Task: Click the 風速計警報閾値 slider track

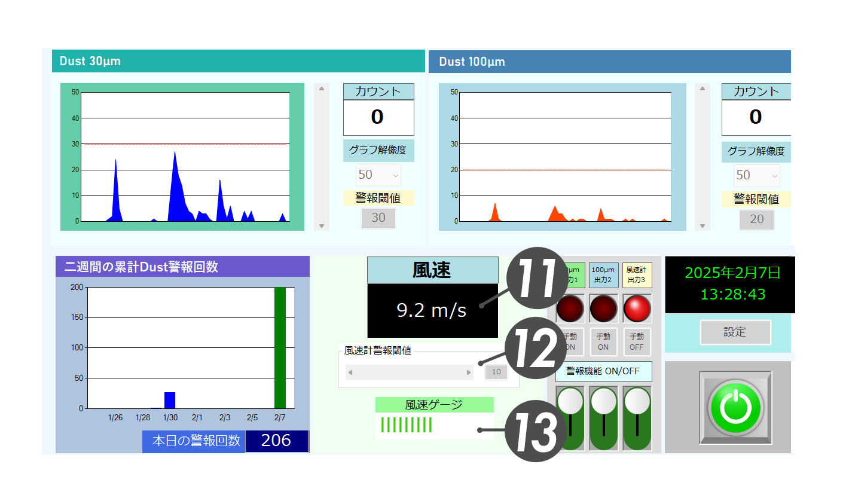Action: click(x=410, y=372)
